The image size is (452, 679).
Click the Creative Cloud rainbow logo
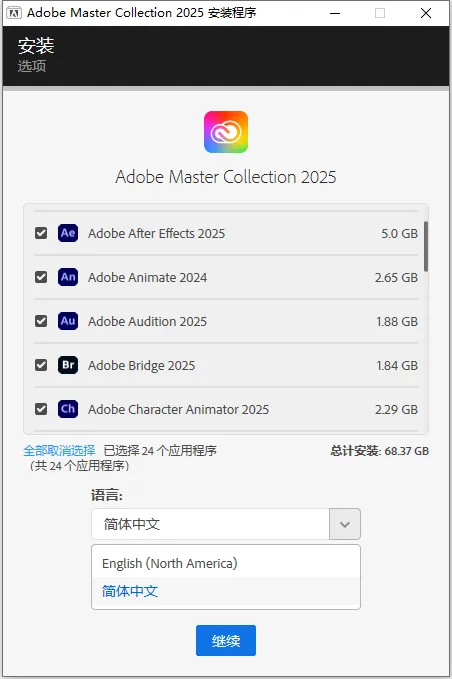[x=226, y=132]
